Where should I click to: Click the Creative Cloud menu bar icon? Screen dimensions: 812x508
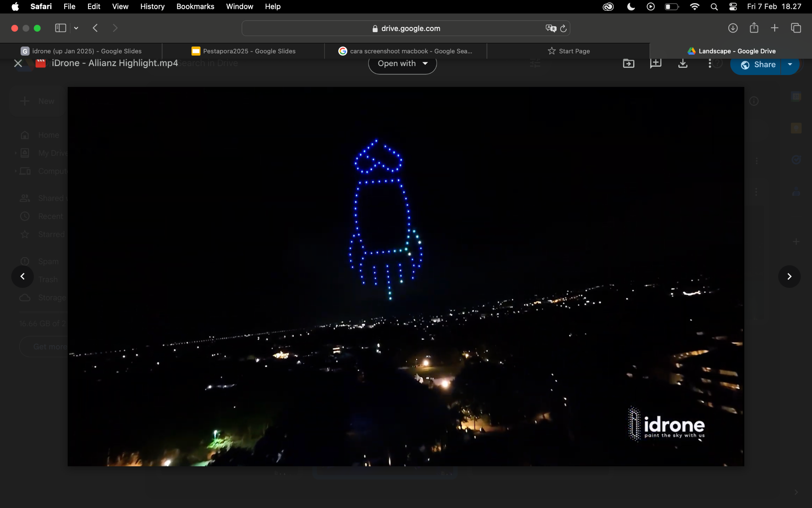pyautogui.click(x=608, y=7)
